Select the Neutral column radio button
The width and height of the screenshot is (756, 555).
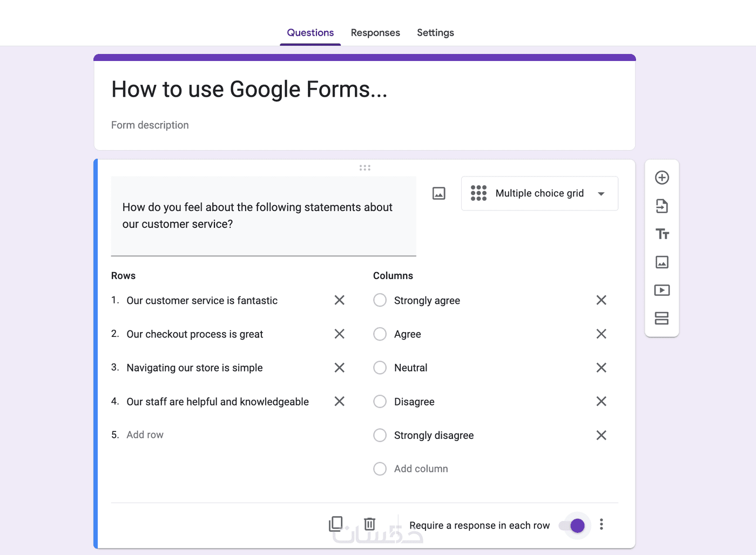click(x=380, y=368)
